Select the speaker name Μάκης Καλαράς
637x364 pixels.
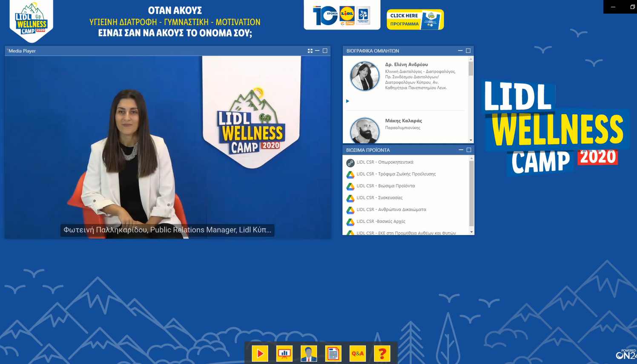404,121
